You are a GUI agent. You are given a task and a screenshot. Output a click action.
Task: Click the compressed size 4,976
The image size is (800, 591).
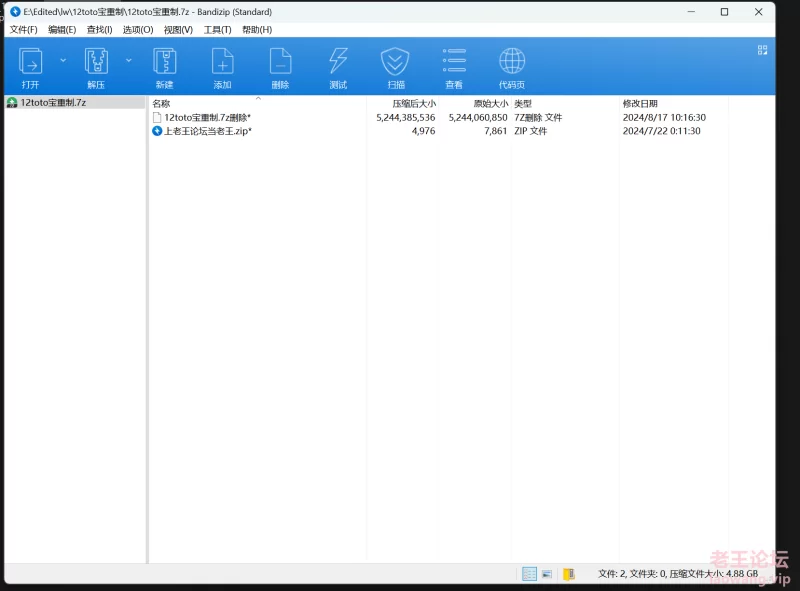coord(423,131)
